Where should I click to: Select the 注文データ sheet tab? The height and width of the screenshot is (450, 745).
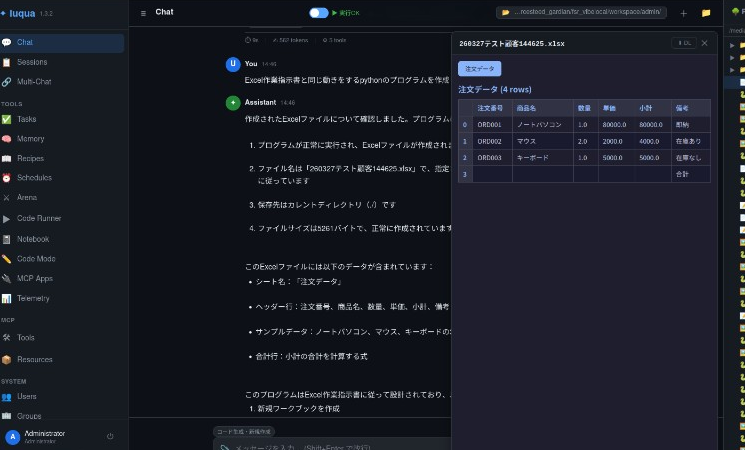coord(479,69)
